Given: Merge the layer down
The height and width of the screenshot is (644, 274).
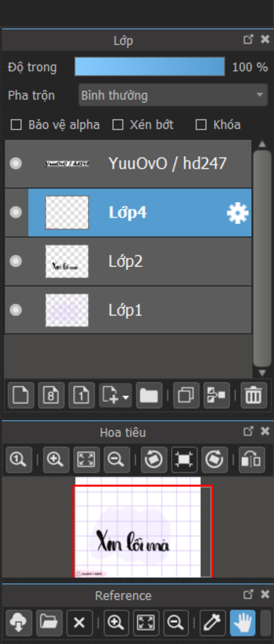Looking at the screenshot, I should pos(216,395).
